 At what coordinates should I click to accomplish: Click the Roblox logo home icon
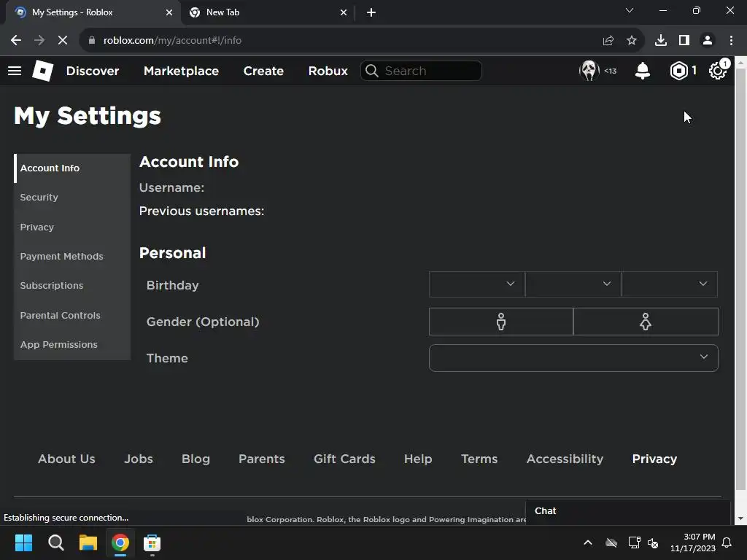tap(42, 71)
